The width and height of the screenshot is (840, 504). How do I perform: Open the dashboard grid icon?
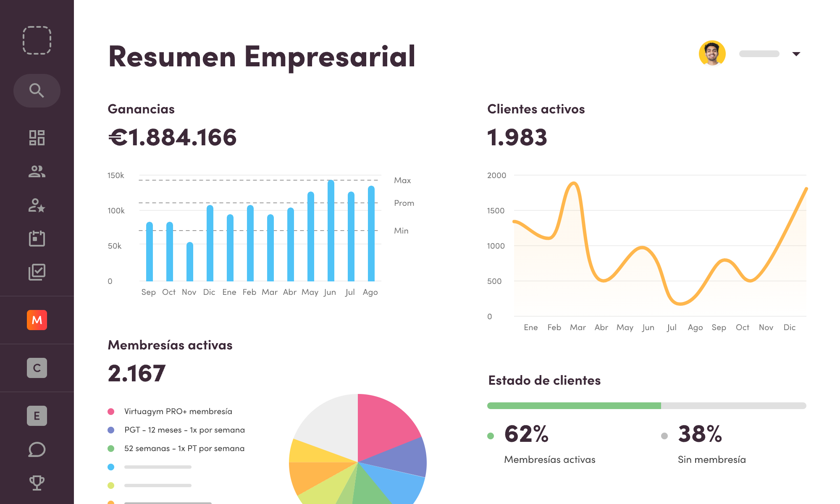coord(37,138)
